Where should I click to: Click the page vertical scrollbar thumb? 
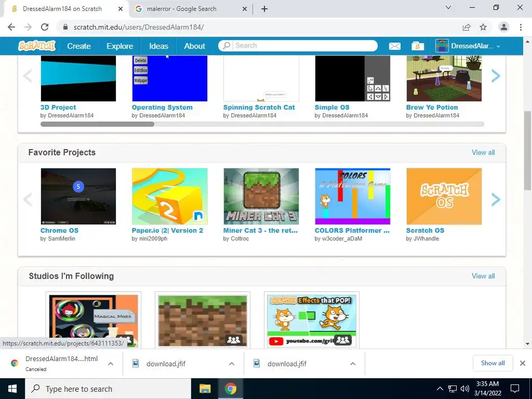click(527, 150)
